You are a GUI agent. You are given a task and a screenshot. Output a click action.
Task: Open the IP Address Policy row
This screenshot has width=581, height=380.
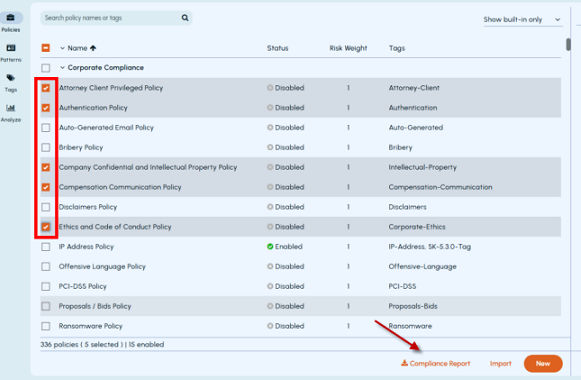point(301,247)
